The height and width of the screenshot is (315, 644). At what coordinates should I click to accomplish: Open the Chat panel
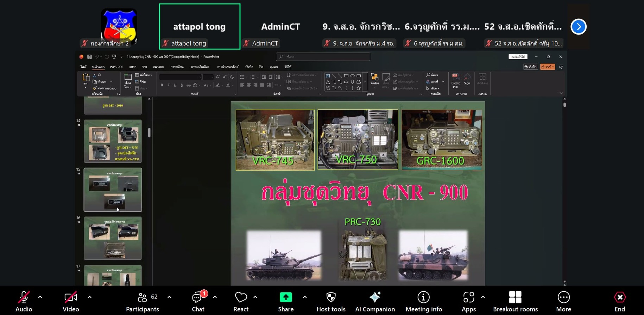198,301
